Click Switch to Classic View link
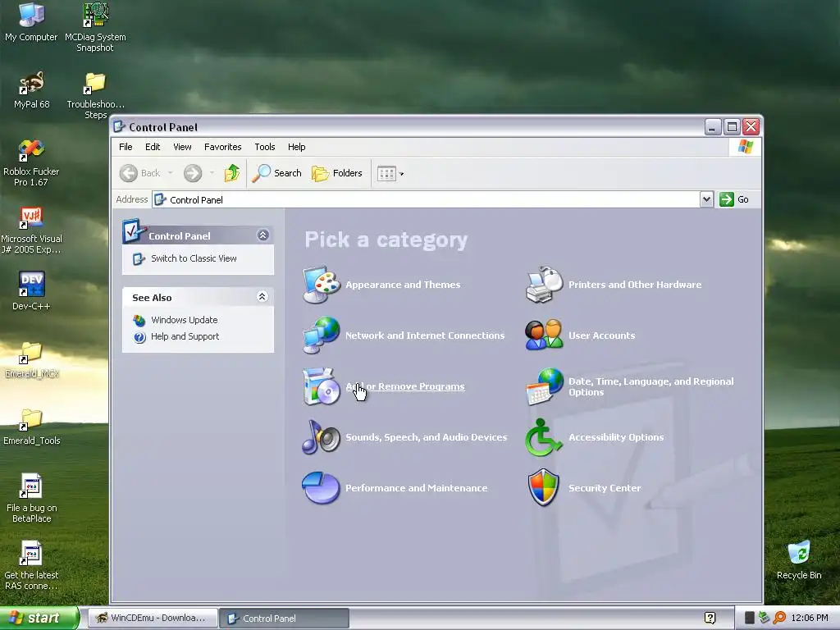The width and height of the screenshot is (840, 630). [x=194, y=258]
